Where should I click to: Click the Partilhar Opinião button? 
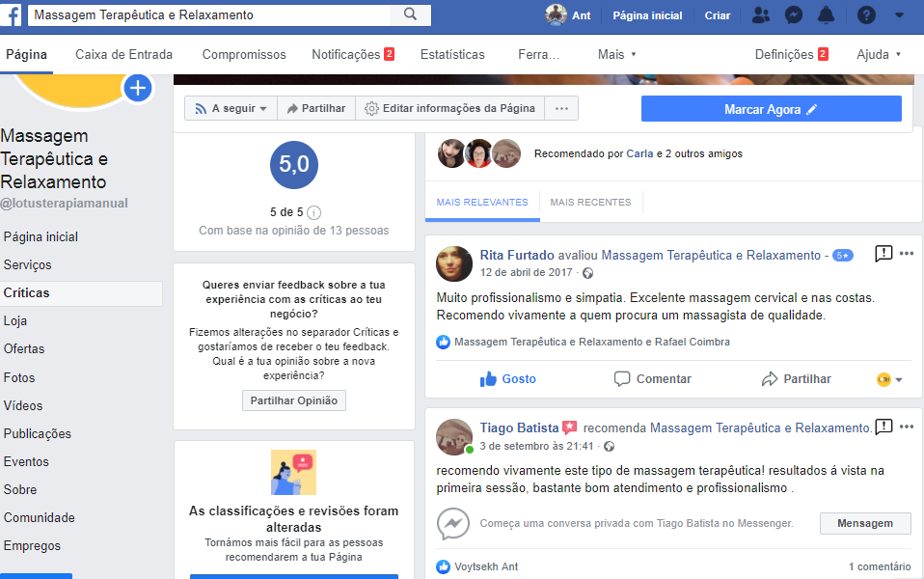293,400
